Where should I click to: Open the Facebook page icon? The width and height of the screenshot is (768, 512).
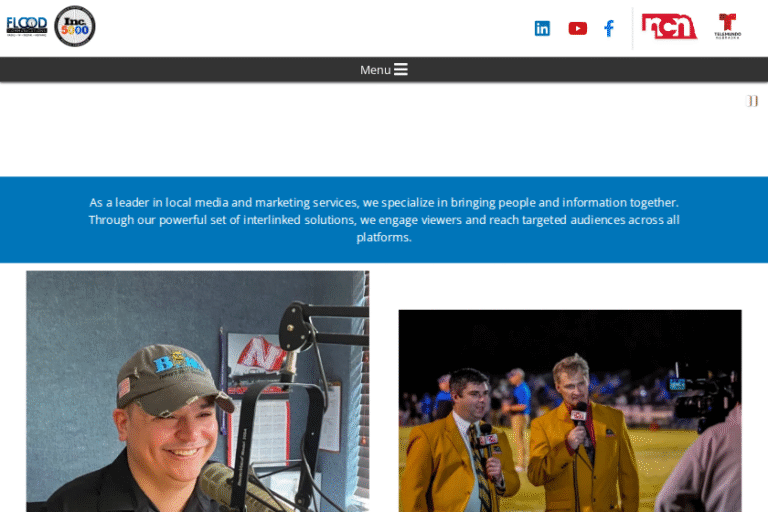click(x=609, y=28)
